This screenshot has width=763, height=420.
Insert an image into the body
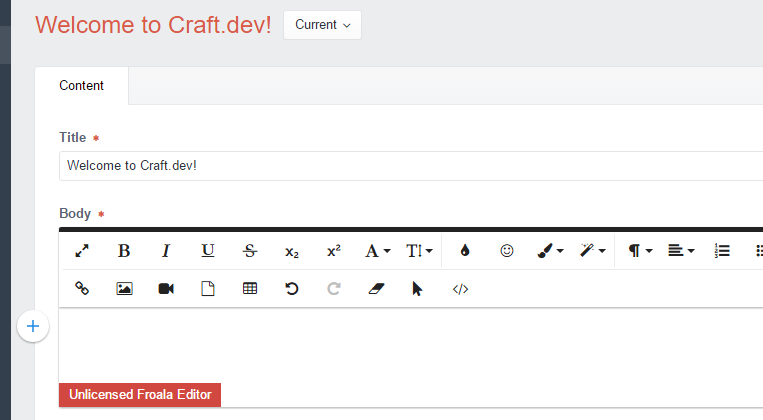click(124, 289)
